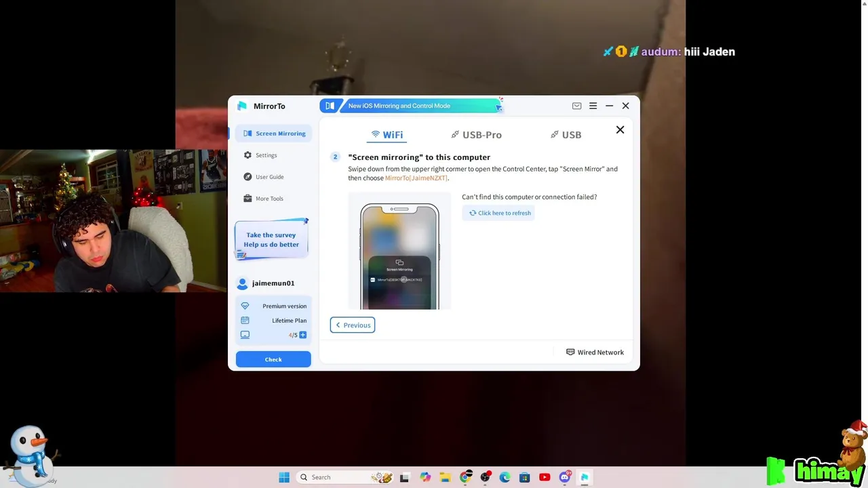The width and height of the screenshot is (868, 488).
Task: Click the Lifetime Plan calendar icon
Action: [245, 321]
